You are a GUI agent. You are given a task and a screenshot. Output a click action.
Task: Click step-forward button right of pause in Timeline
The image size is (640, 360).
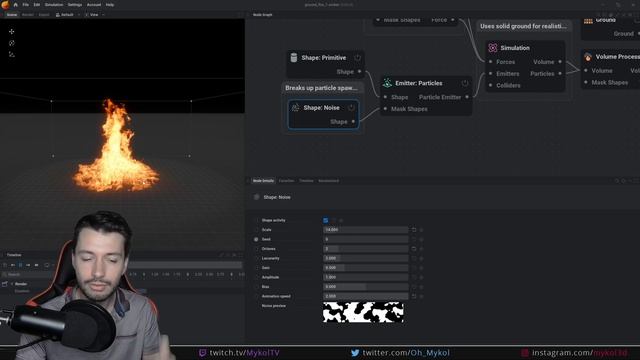coord(28,265)
